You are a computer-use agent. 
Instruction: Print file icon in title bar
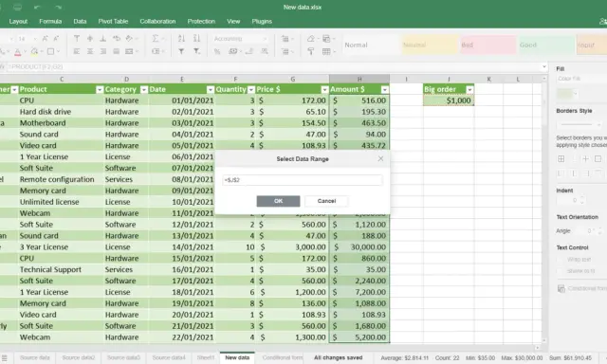[17, 7]
